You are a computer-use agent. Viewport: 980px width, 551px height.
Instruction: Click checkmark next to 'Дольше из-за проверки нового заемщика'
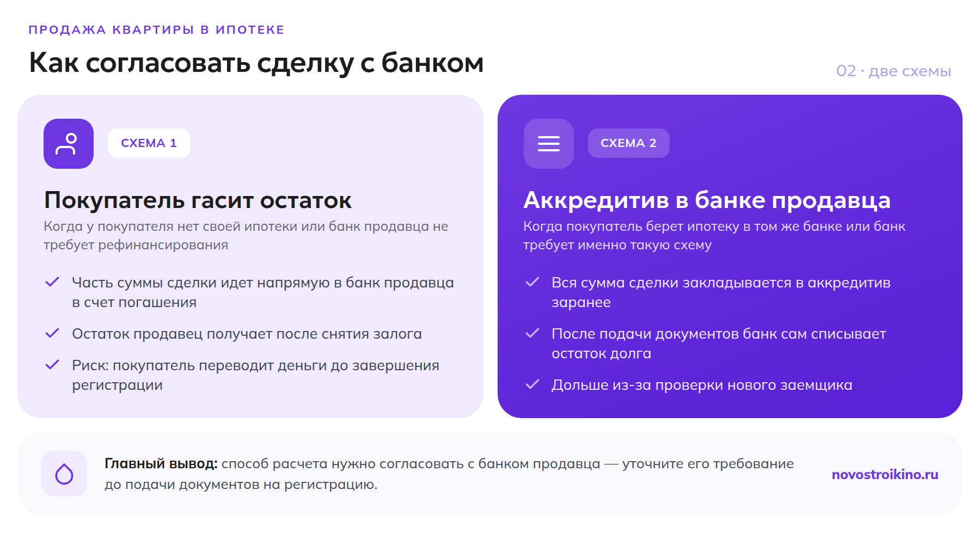coord(532,384)
